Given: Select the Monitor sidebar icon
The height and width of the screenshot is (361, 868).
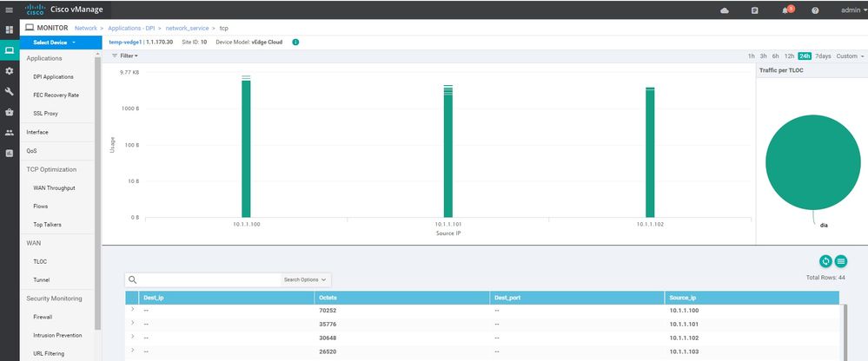Looking at the screenshot, I should pos(10,50).
